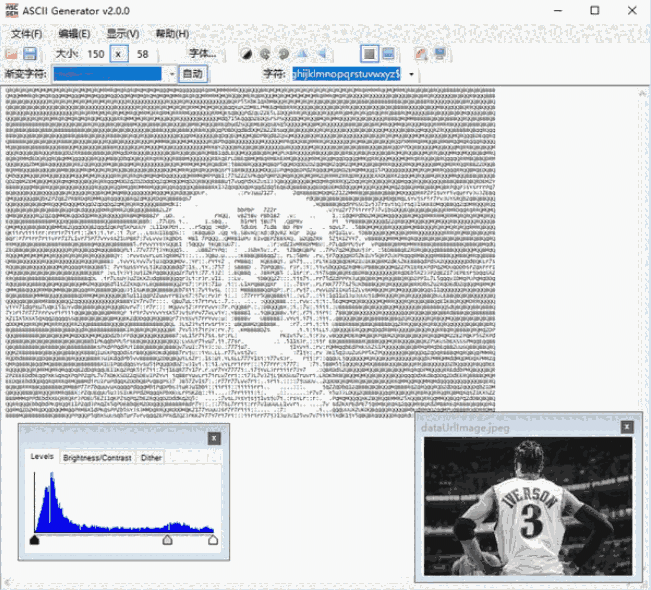Image resolution: width=651 pixels, height=590 pixels.
Task: Click the 自动 button
Action: tap(192, 74)
